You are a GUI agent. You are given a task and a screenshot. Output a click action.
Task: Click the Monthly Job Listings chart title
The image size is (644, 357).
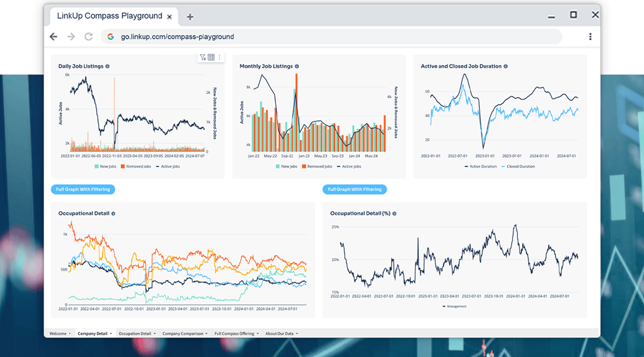(x=266, y=66)
